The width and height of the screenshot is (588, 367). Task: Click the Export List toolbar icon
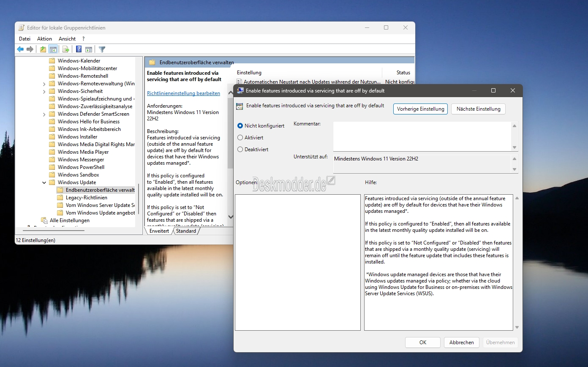coord(66,49)
